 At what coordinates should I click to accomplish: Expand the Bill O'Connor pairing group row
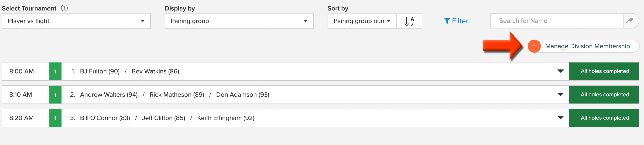click(x=561, y=118)
